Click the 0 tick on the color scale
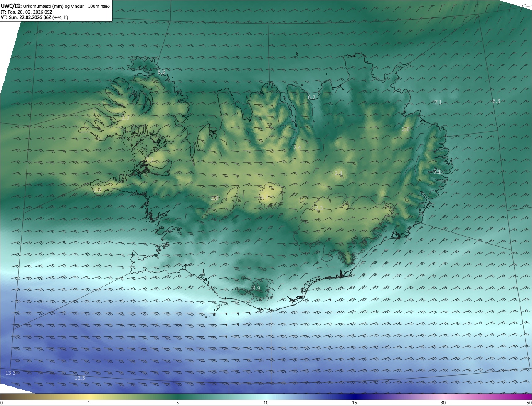532x406 pixels. [x=2, y=403]
